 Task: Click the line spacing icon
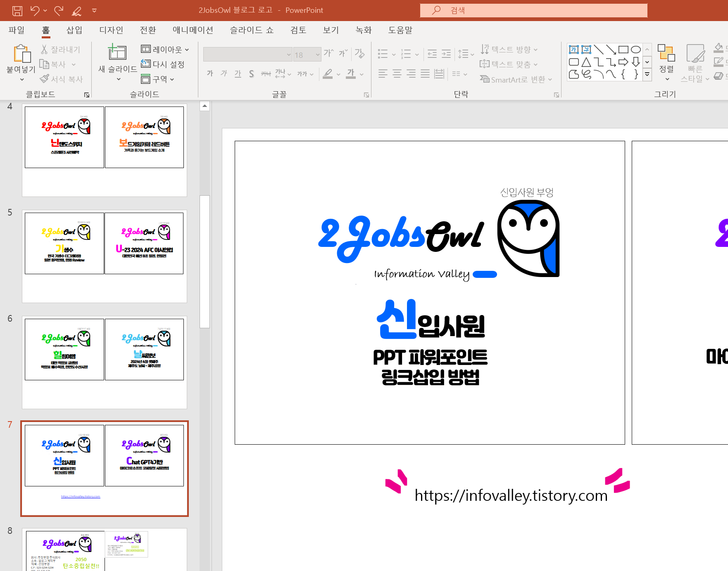click(463, 54)
